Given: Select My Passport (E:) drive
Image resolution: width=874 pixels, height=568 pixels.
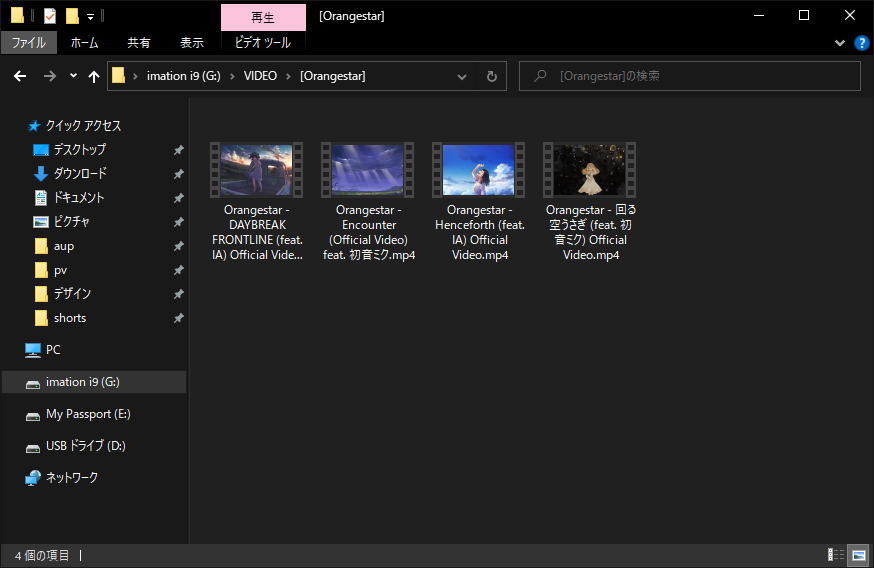Looking at the screenshot, I should click(x=88, y=414).
